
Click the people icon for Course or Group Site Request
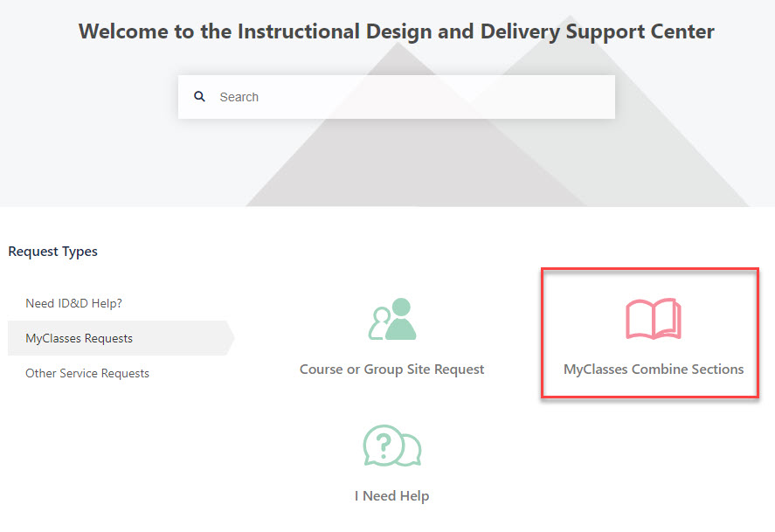click(x=391, y=320)
